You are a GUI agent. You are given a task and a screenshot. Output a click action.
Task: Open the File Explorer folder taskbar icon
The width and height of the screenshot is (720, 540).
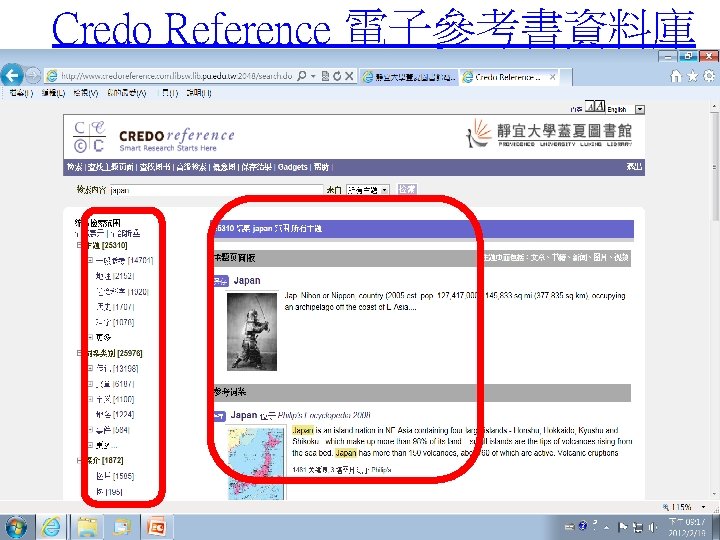(87, 527)
